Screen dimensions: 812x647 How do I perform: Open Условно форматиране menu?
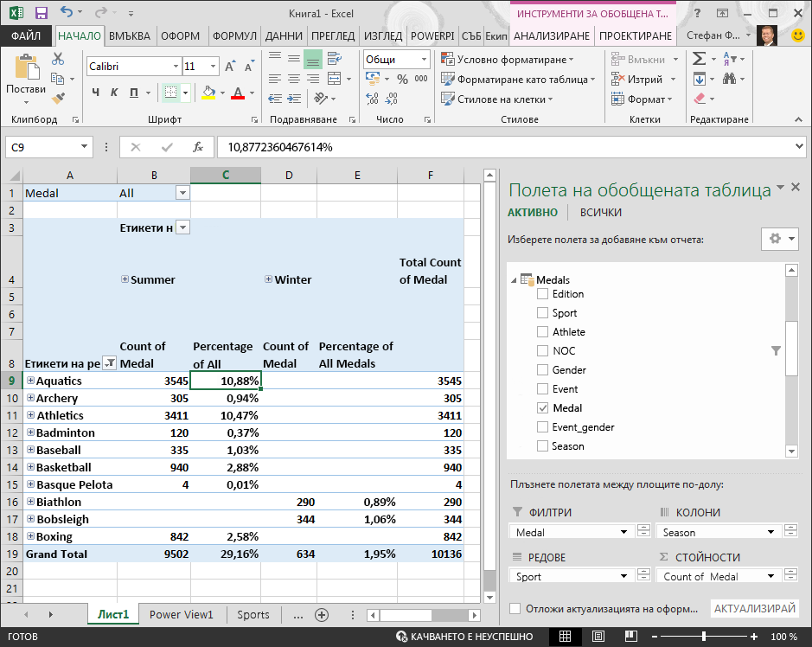click(x=508, y=59)
